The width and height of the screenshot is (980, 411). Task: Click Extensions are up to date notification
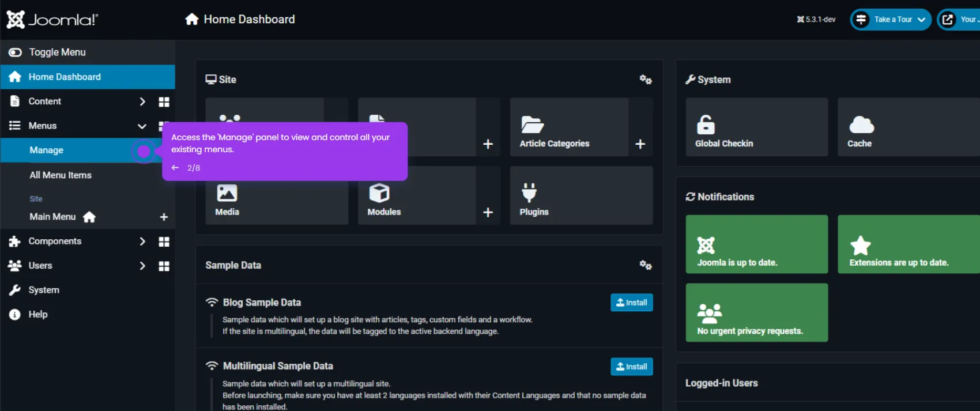(x=909, y=244)
